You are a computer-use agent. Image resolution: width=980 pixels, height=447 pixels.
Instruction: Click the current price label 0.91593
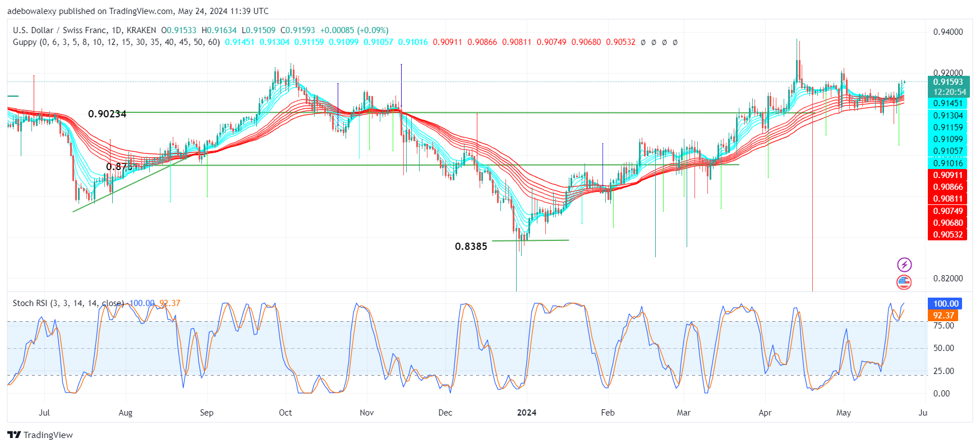coord(948,82)
